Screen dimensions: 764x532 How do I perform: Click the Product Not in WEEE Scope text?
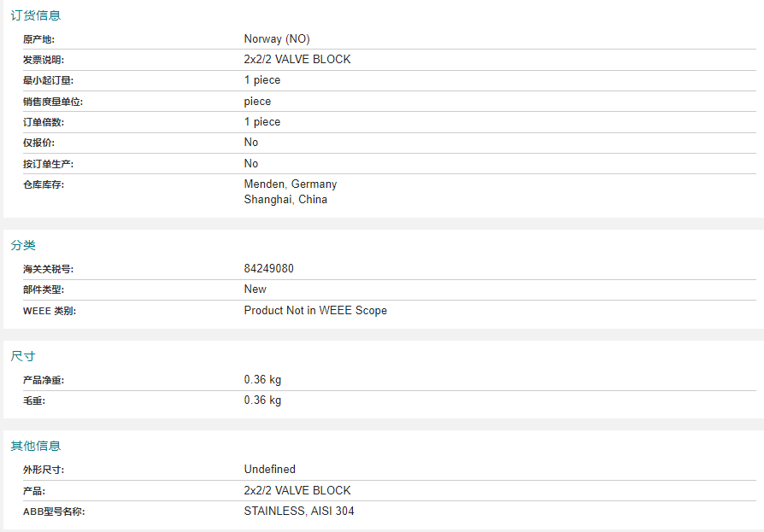[315, 311]
